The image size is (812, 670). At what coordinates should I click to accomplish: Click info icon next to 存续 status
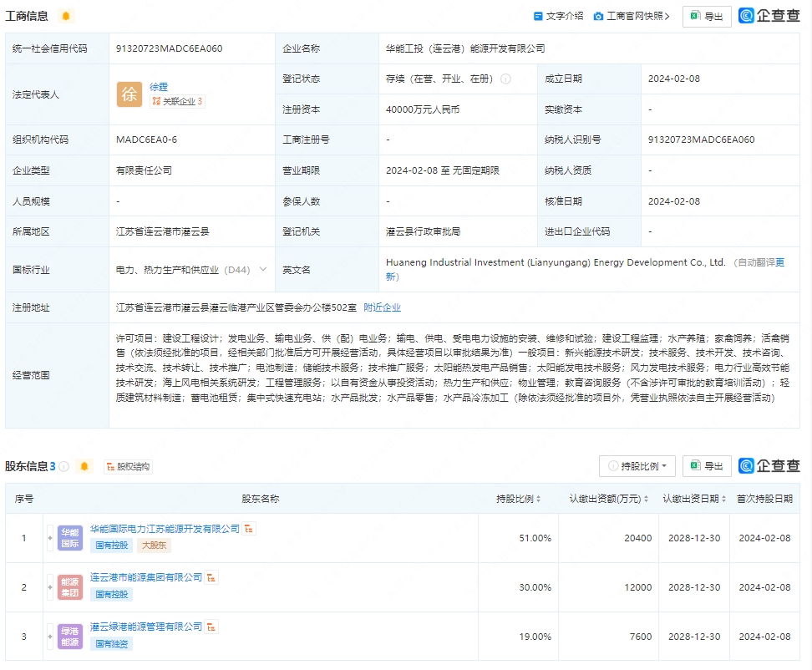pos(505,79)
